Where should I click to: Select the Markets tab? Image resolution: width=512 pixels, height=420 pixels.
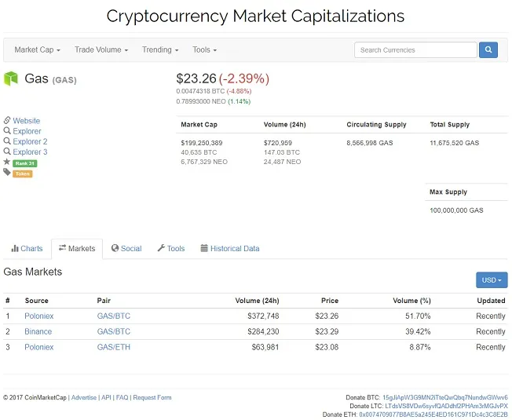pyautogui.click(x=77, y=249)
